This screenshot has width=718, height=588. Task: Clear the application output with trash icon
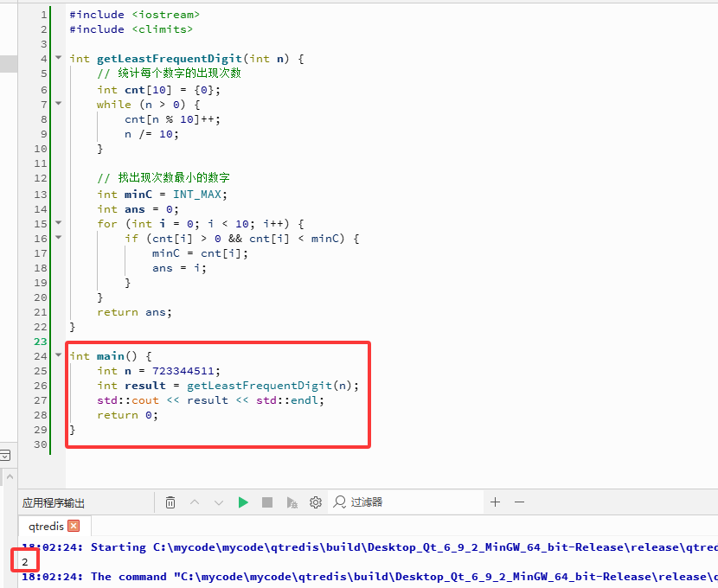click(x=170, y=502)
